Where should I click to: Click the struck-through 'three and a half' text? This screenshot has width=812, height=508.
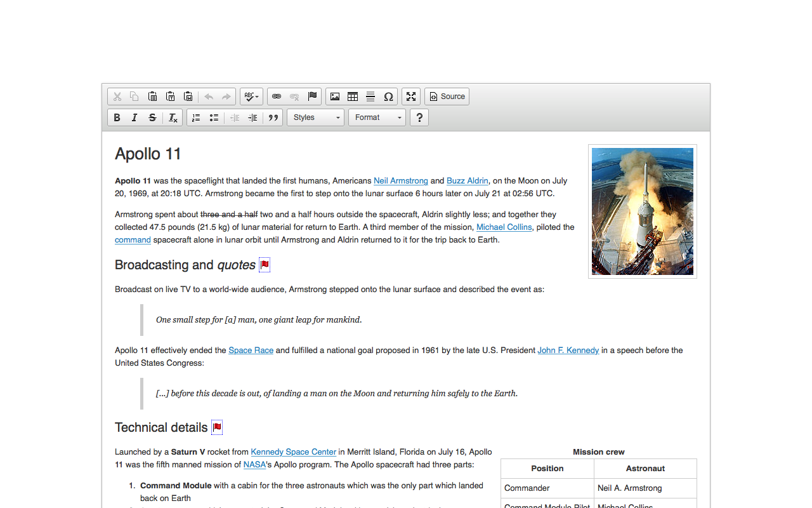coord(229,215)
